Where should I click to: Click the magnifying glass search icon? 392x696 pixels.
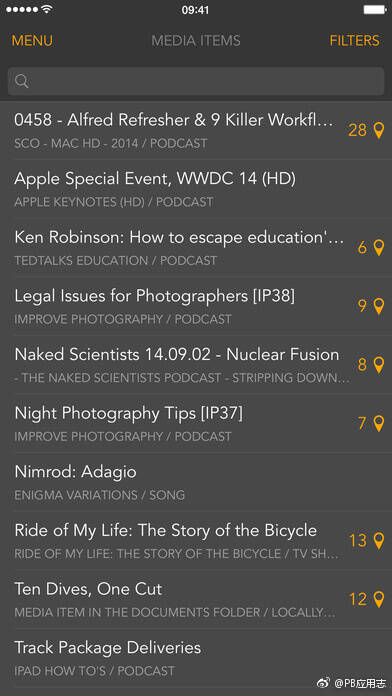click(22, 81)
